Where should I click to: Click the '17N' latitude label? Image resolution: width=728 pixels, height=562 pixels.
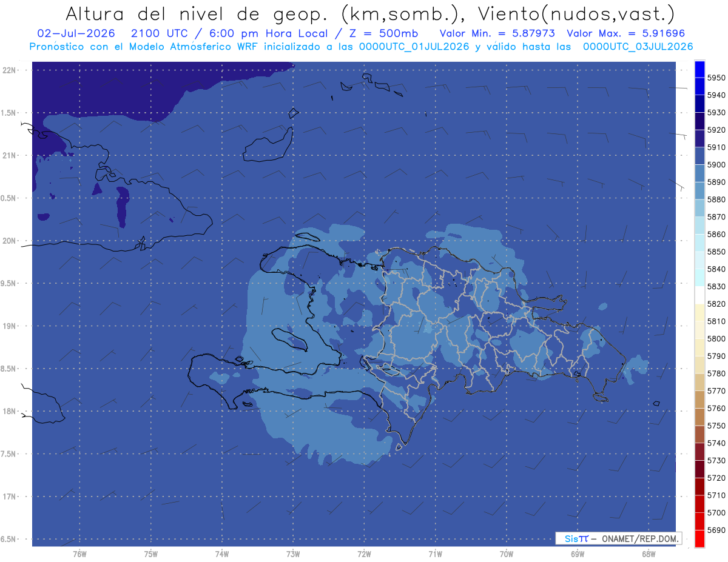[10, 497]
